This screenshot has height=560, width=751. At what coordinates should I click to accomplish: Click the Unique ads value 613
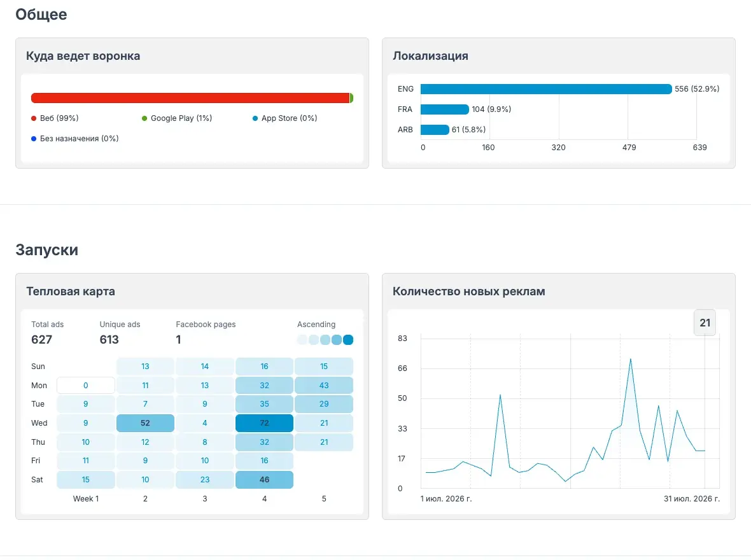[x=109, y=340]
